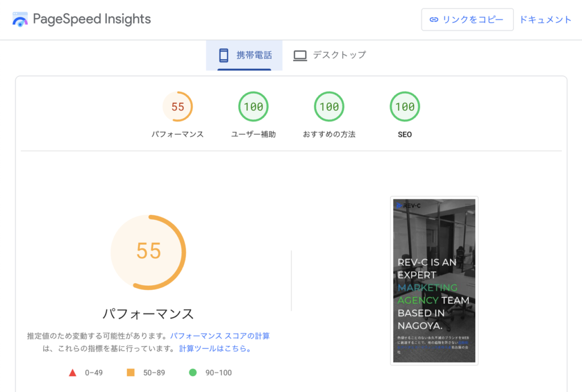This screenshot has height=392, width=582.
Task: Click the chain link icon in copy button
Action: [434, 20]
